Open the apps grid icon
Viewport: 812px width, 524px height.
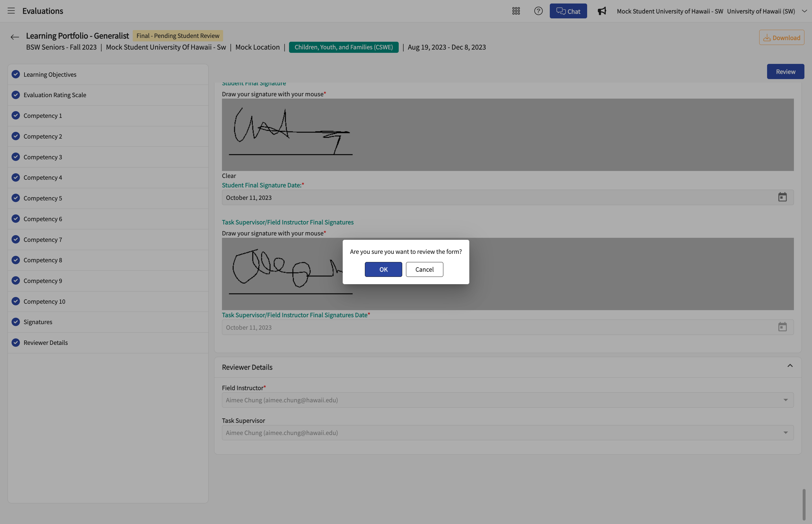click(516, 11)
